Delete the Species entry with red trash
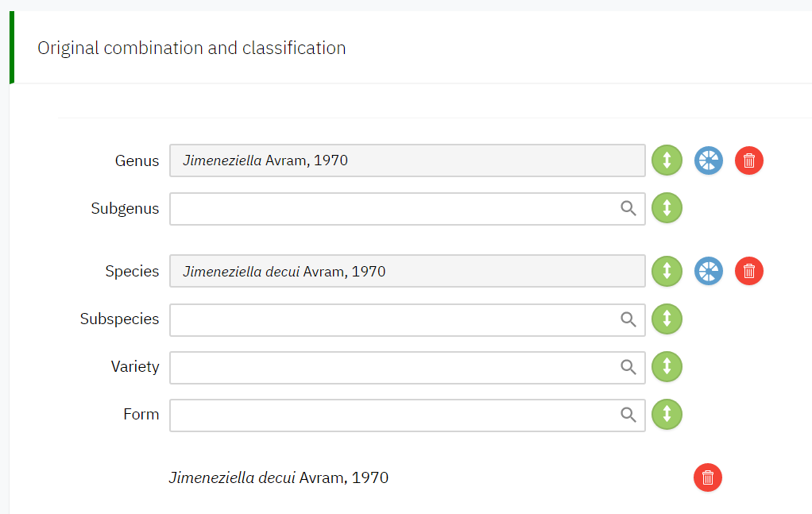Screen dimensions: 812x514 [749, 272]
